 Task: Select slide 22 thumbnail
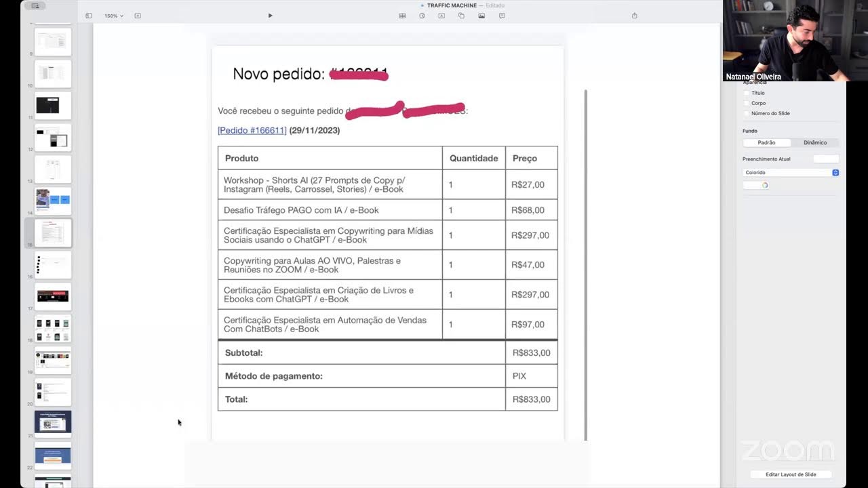53,455
